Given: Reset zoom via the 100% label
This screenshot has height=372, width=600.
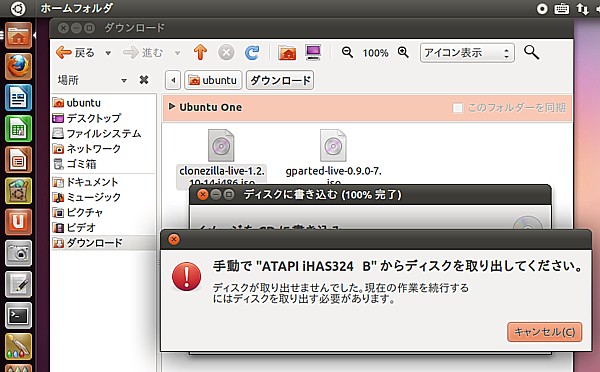Looking at the screenshot, I should [375, 53].
